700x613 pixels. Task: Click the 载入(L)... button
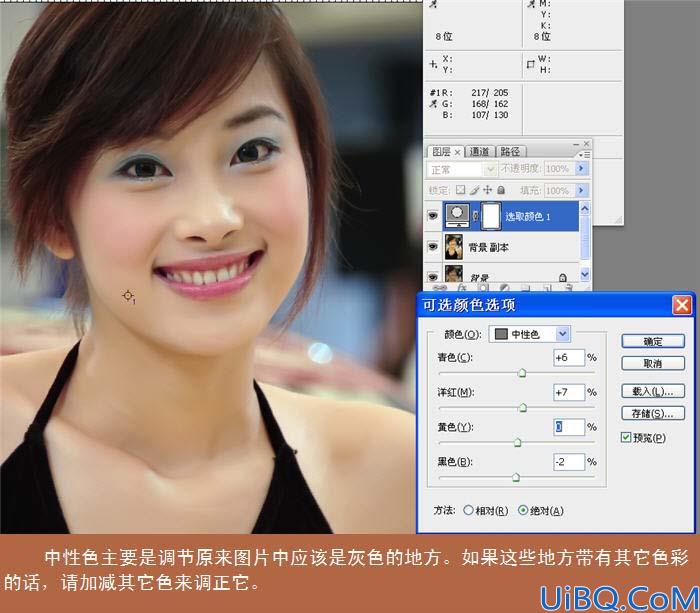pos(653,392)
